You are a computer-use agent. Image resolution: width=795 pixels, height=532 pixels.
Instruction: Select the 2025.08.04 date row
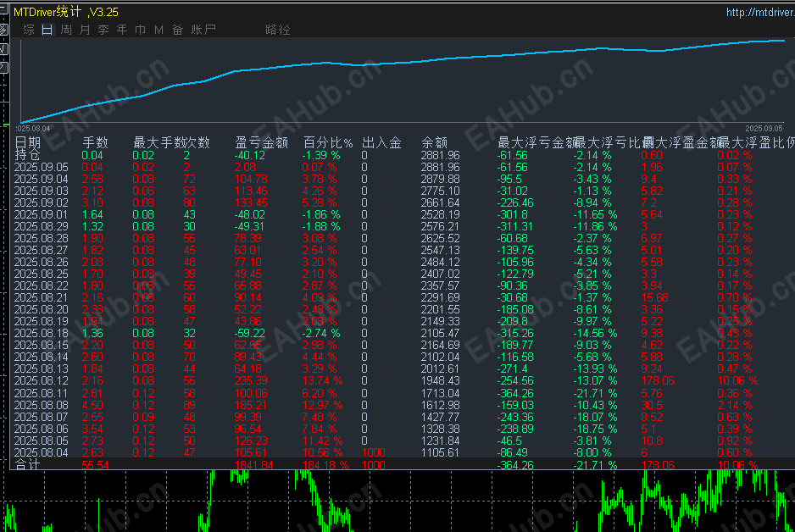[41, 452]
